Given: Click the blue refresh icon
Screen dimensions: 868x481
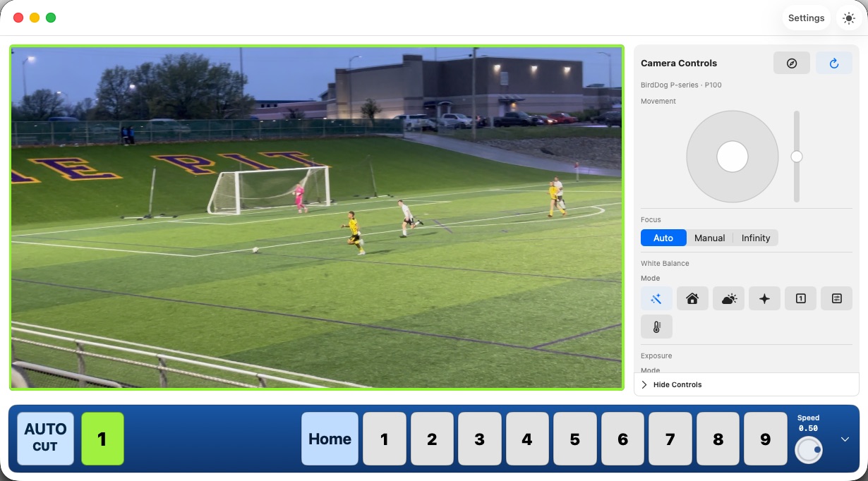Looking at the screenshot, I should (x=834, y=63).
